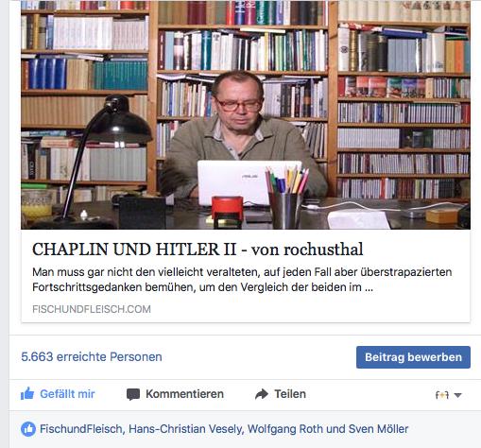This screenshot has height=448, width=481.
Task: Click the FISCHUNDFLEISCH.COM source label
Action: click(92, 309)
